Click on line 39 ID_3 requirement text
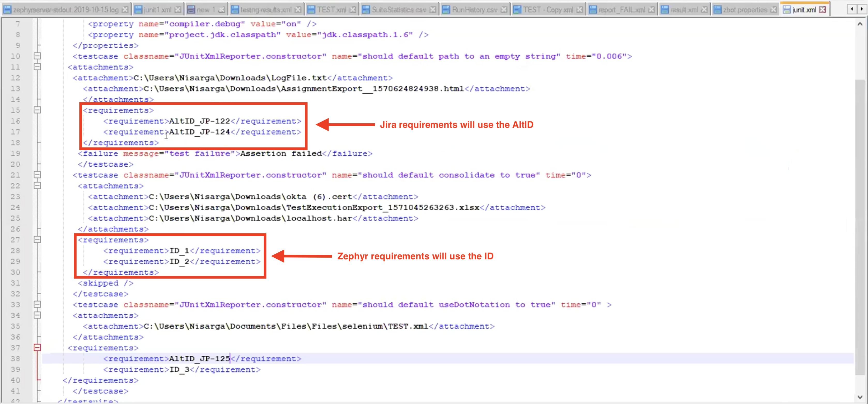The image size is (868, 404). pos(179,369)
